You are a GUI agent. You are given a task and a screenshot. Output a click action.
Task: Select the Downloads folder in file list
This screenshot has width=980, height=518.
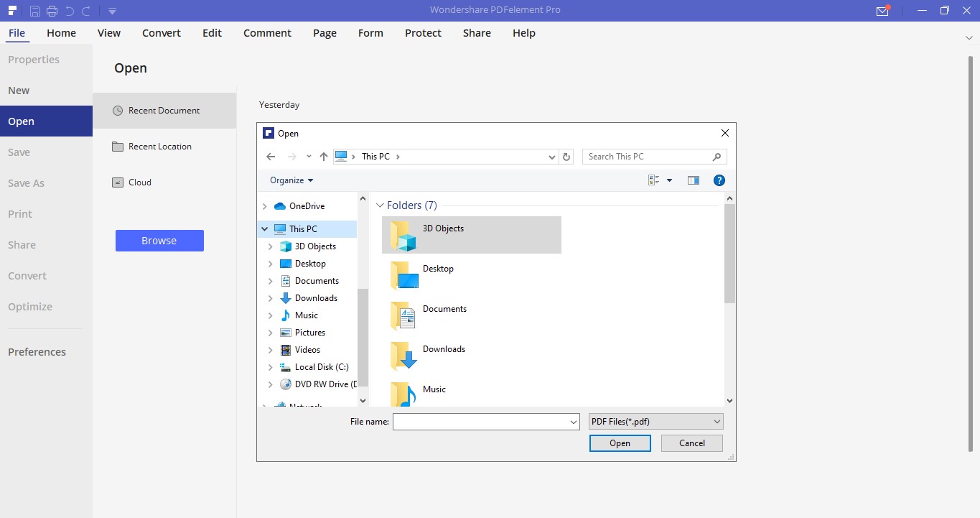tap(472, 356)
